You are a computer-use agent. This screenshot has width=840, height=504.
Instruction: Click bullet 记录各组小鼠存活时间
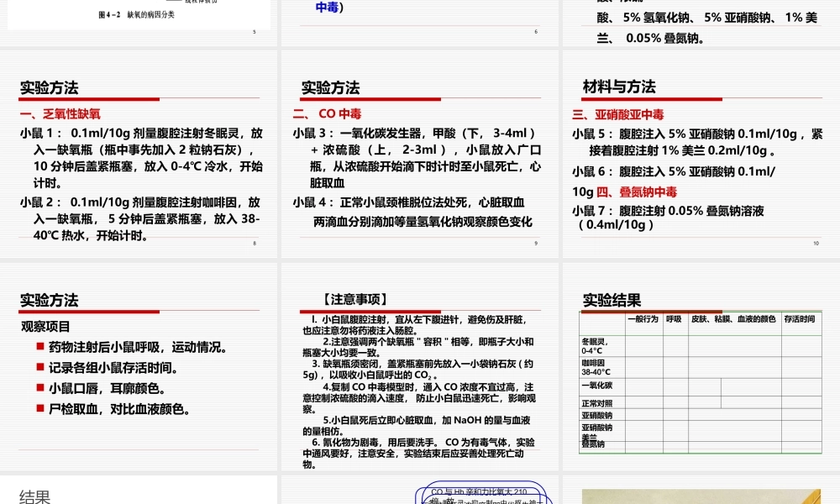(x=113, y=368)
